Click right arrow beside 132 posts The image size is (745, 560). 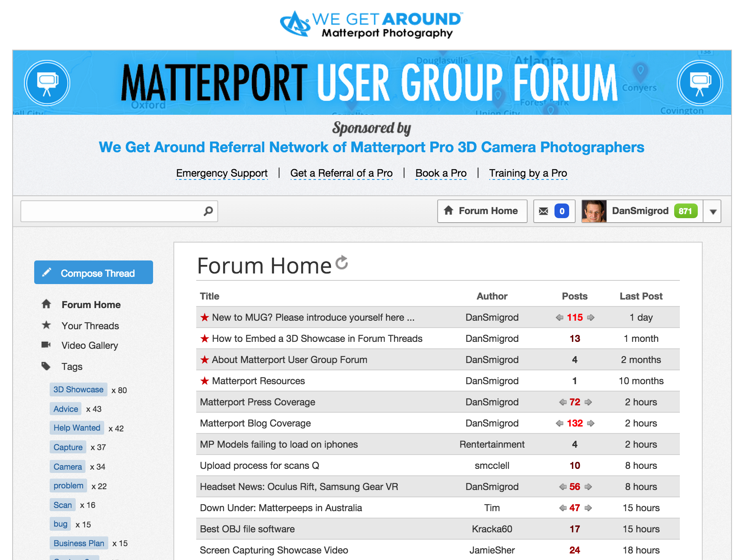coord(591,423)
